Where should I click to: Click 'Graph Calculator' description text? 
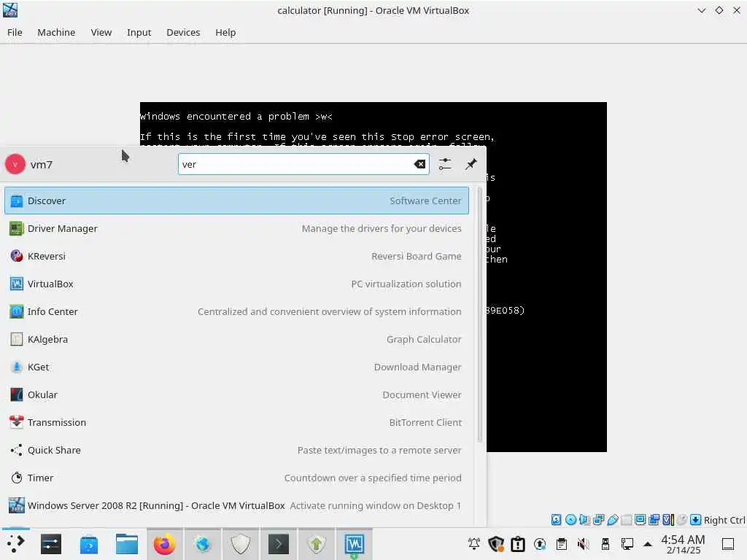pyautogui.click(x=424, y=339)
